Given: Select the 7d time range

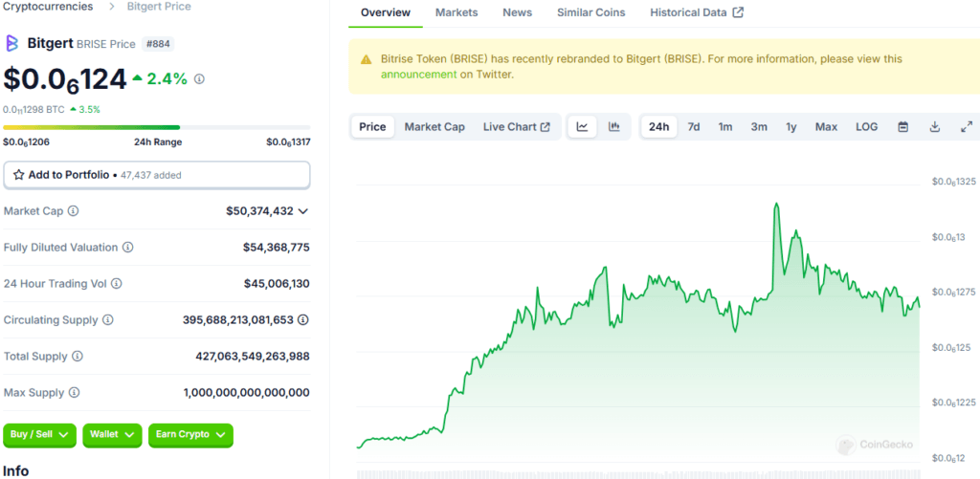Looking at the screenshot, I should tap(694, 127).
